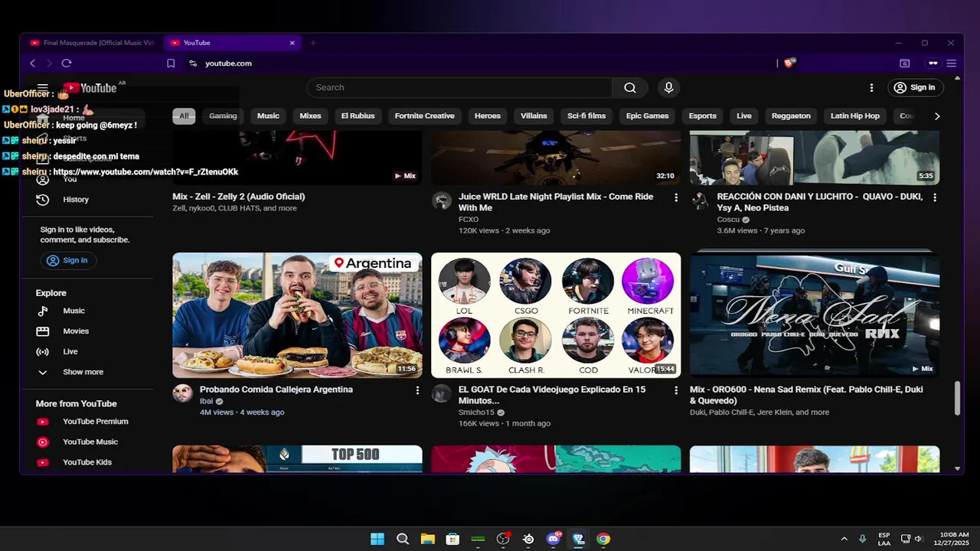
Task: Switch to the Final Masquerade browser tab
Action: coord(93,43)
